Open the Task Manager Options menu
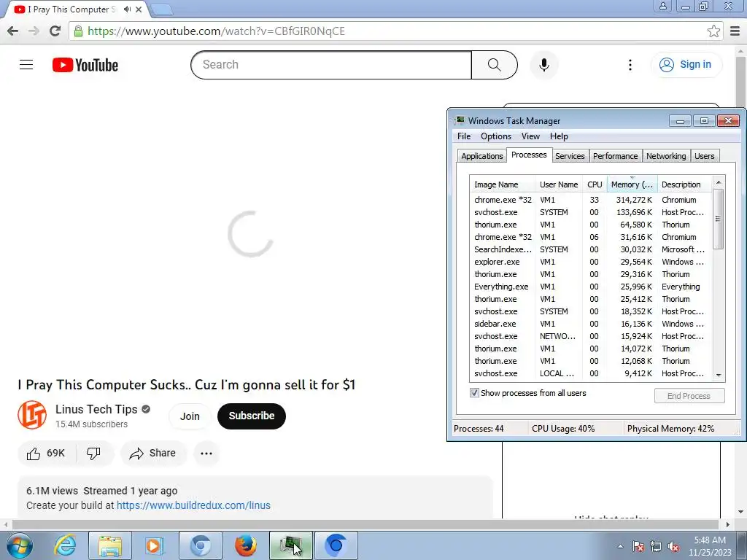The width and height of the screenshot is (747, 560). 496,136
